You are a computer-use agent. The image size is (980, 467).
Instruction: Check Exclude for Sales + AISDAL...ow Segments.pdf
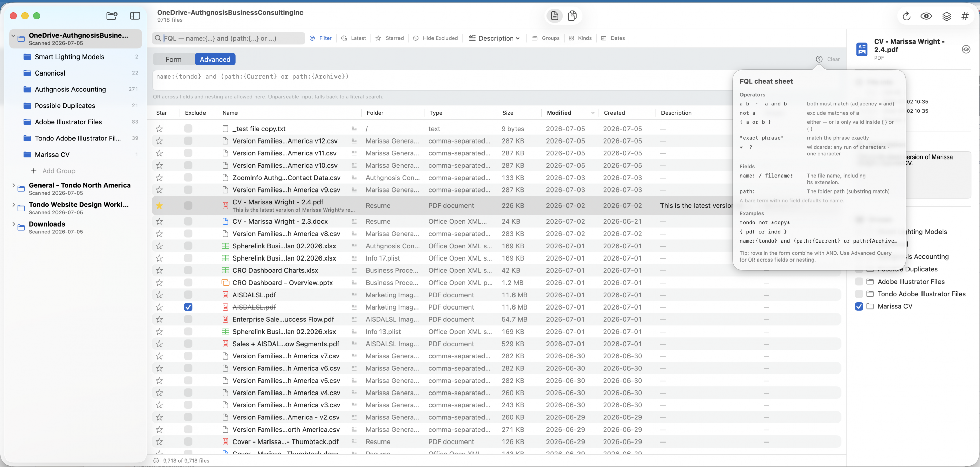188,344
